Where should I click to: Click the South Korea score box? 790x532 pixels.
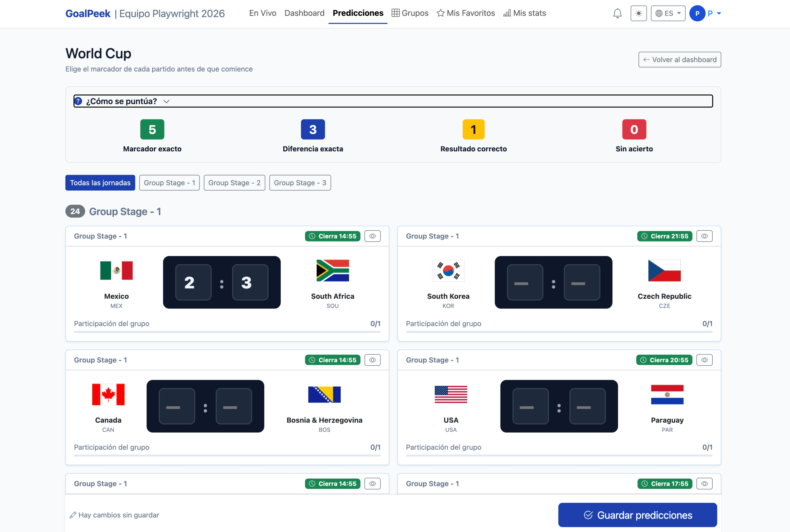[525, 282]
